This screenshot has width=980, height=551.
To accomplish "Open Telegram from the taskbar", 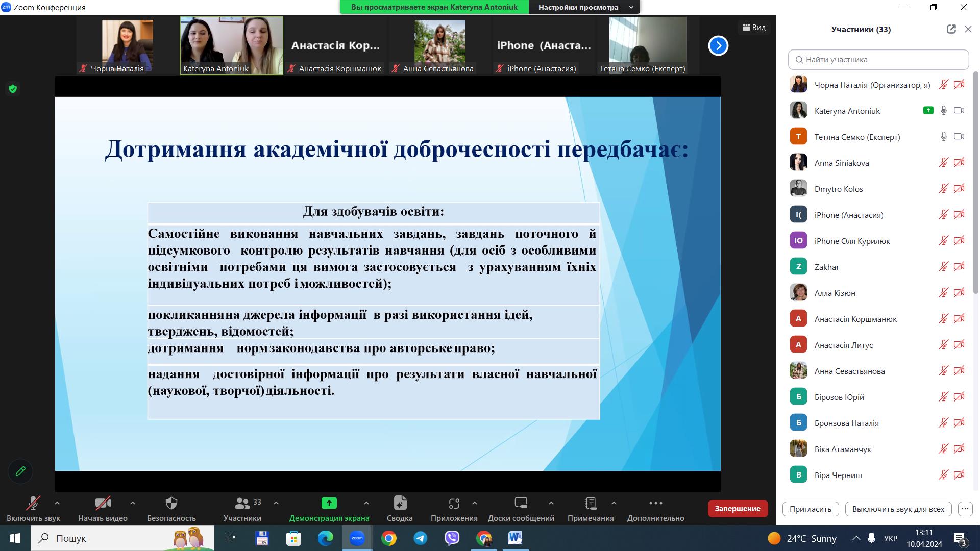I will (420, 538).
